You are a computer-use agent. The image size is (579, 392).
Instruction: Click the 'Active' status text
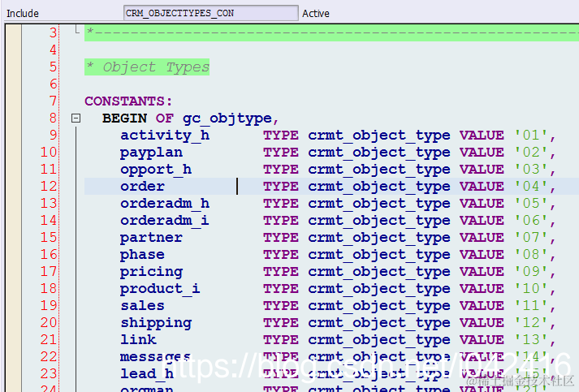(x=316, y=14)
